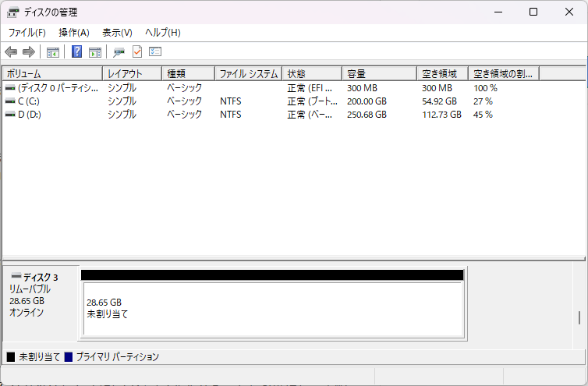Open the 表示(V) menu
This screenshot has height=386, width=588.
[x=118, y=33]
